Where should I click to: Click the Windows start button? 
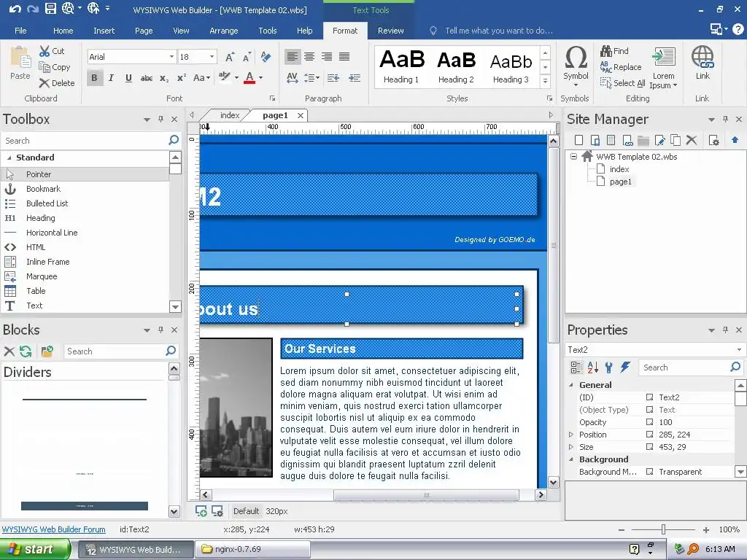[x=34, y=549]
